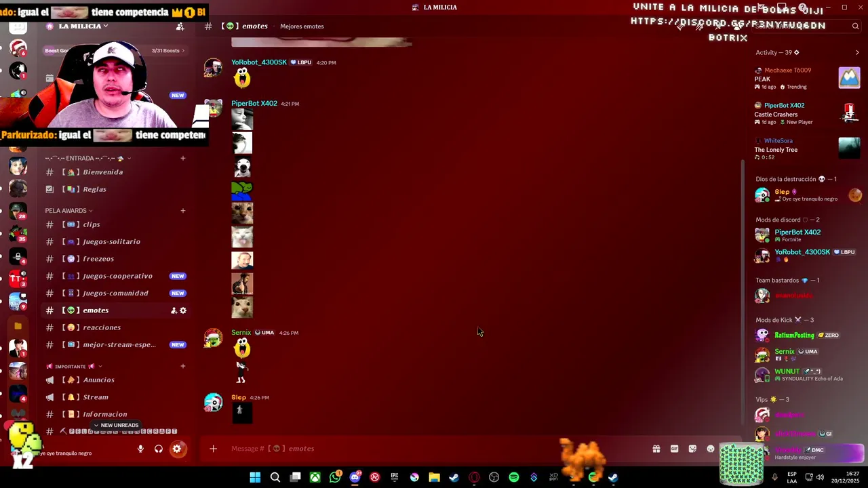Open the juegos-solitario channel

[x=115, y=241]
